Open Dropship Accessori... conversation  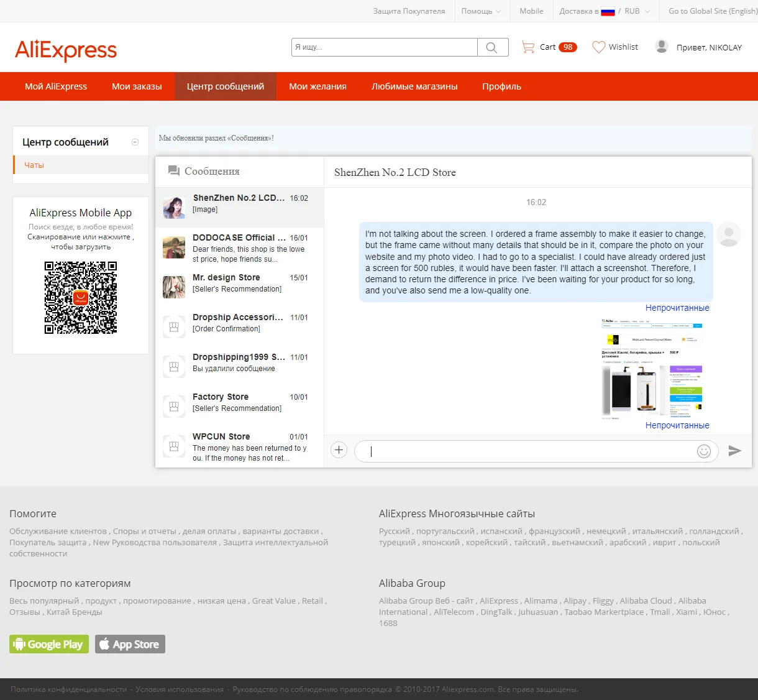coord(239,327)
